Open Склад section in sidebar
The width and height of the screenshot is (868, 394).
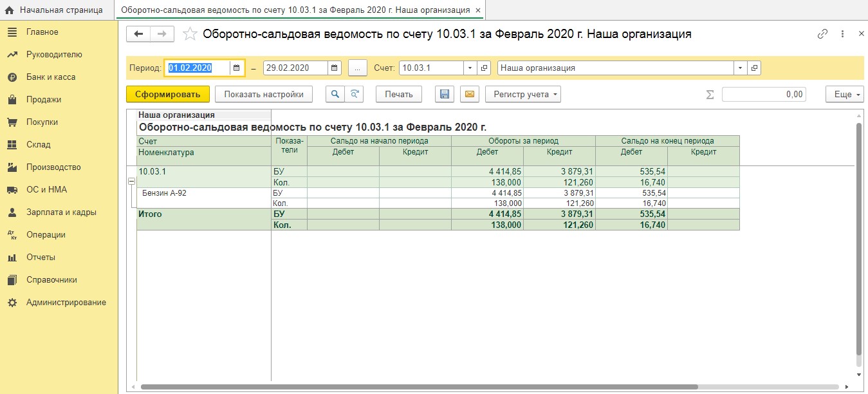[x=39, y=145]
